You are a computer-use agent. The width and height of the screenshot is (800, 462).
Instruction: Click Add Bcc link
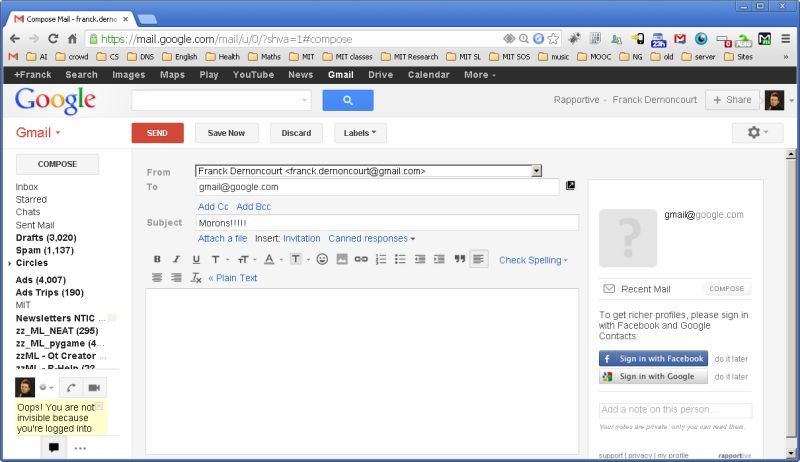[x=253, y=207]
